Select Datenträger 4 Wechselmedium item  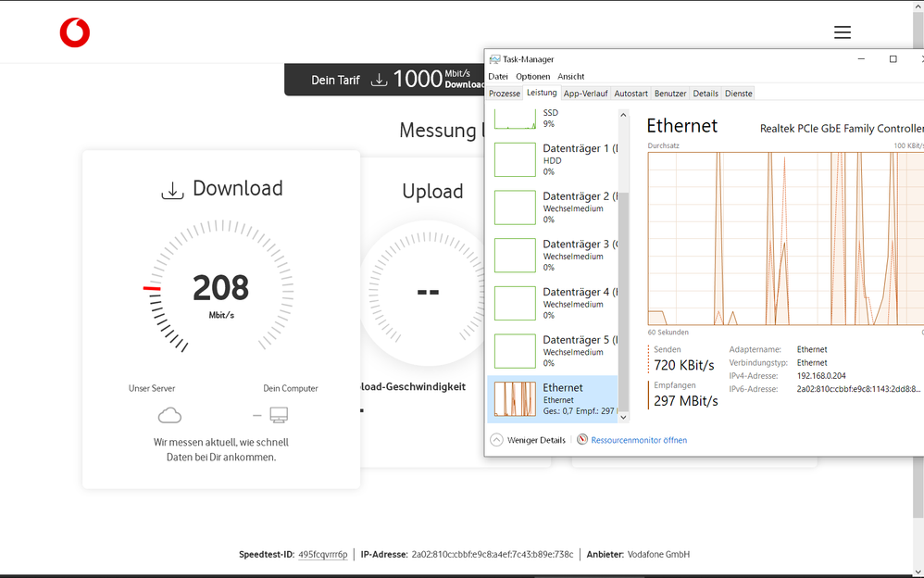(x=553, y=303)
